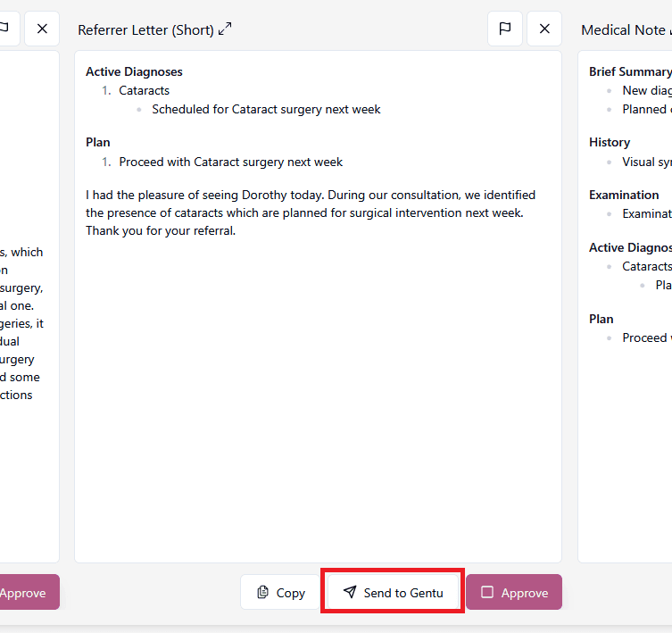Click the Plan heading in Referrer Letter

coord(97,142)
